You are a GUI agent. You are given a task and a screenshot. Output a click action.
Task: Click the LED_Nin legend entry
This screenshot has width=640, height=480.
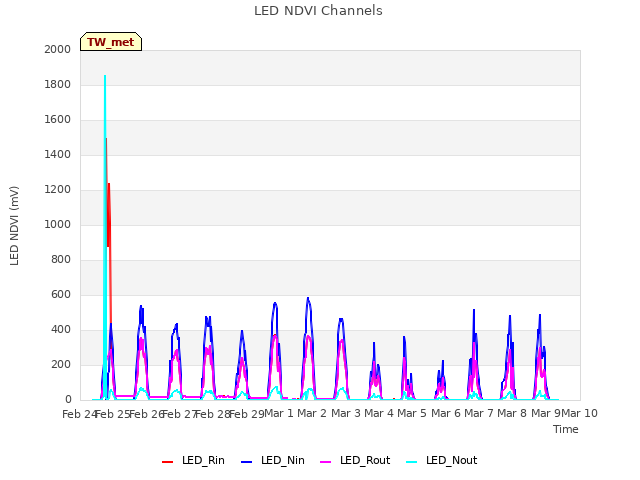click(273, 461)
